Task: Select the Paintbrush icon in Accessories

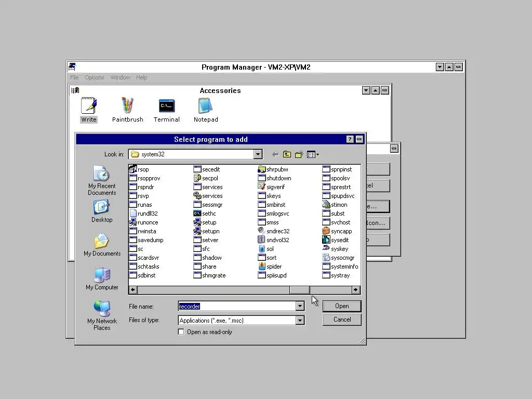Action: click(128, 110)
